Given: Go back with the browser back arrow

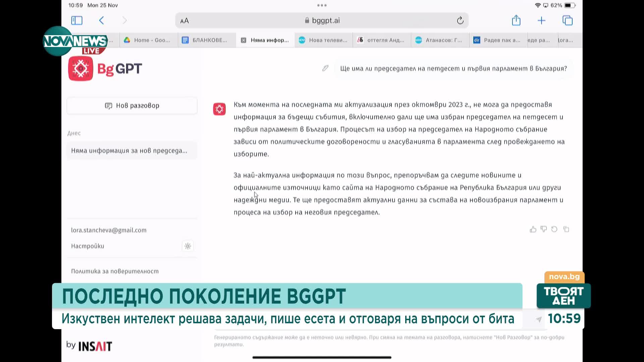Looking at the screenshot, I should click(x=102, y=20).
